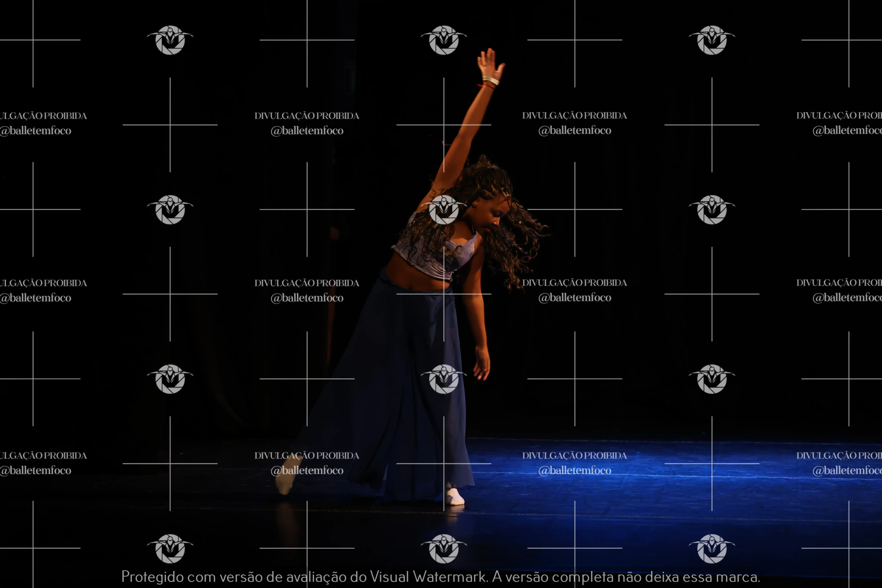Screen dimensions: 882x588
Task: Click DIVULGAÇÃO PROIBIDA text near dancer's back foot
Action: 307,456
